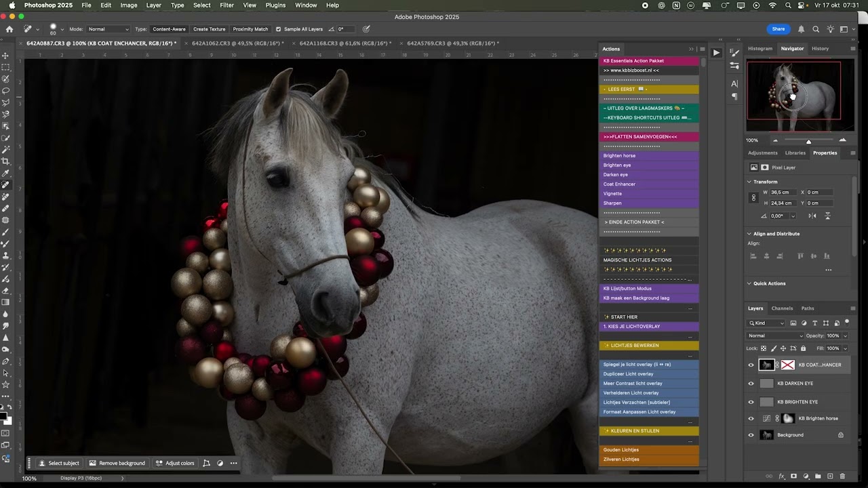The width and height of the screenshot is (868, 488).
Task: Run the Coat Enhancer action
Action: pyautogui.click(x=650, y=184)
